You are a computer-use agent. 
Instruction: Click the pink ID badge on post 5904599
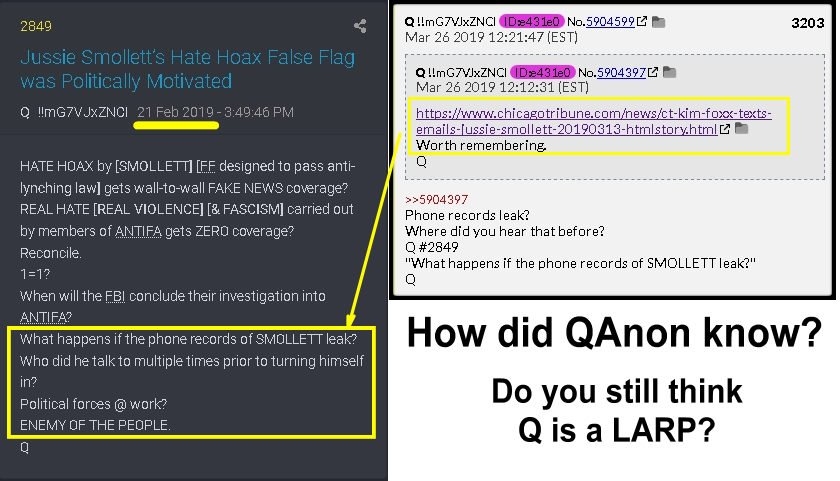531,21
